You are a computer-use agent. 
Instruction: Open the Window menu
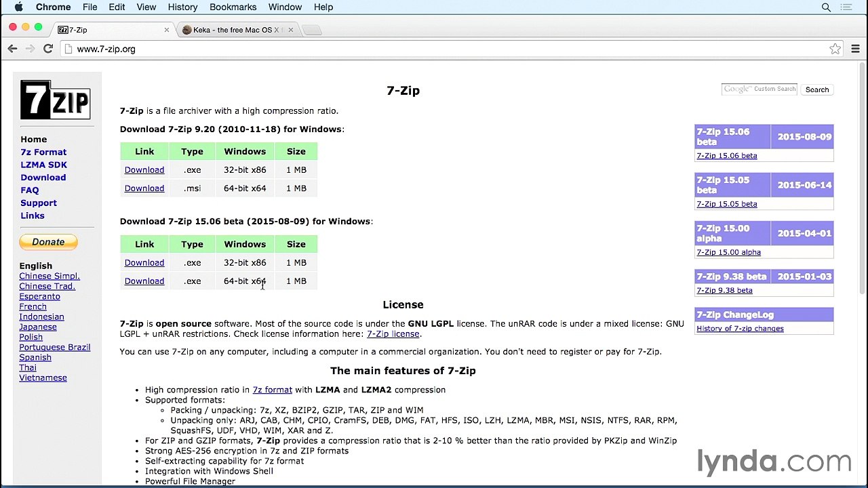(285, 7)
